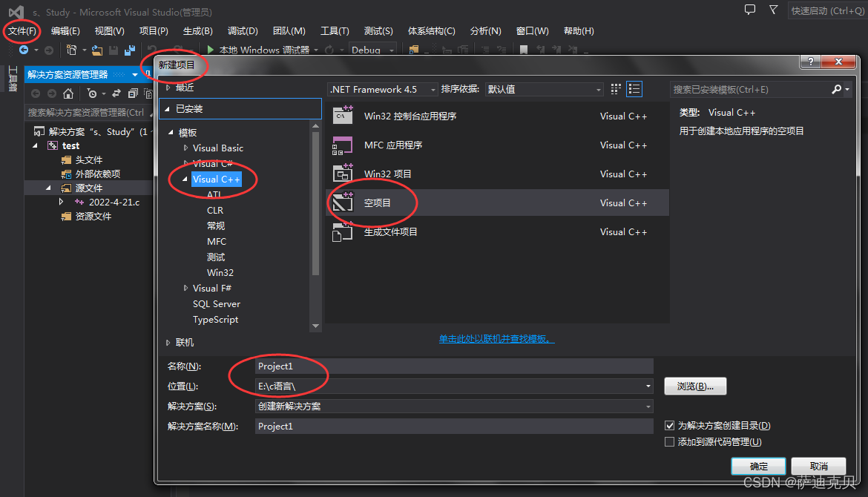Click the 名称 Project1 input field
868x497 pixels.
tap(454, 366)
